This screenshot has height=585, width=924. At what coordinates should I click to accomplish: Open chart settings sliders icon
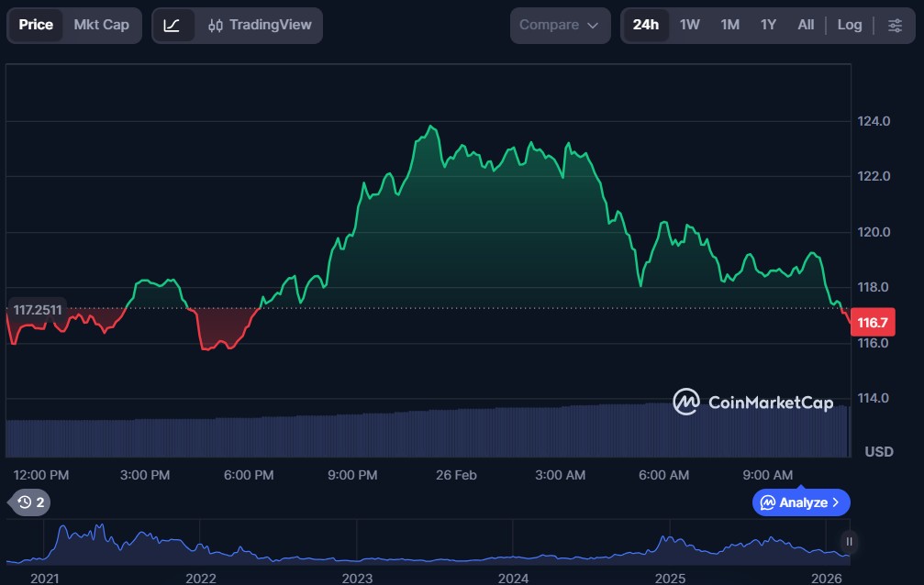pos(895,25)
